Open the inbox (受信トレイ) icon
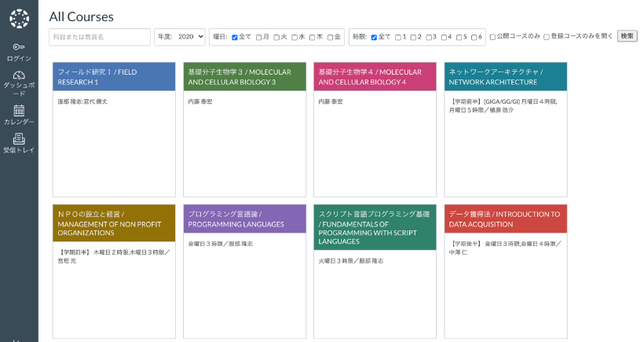This screenshot has width=644, height=342. pos(19,139)
